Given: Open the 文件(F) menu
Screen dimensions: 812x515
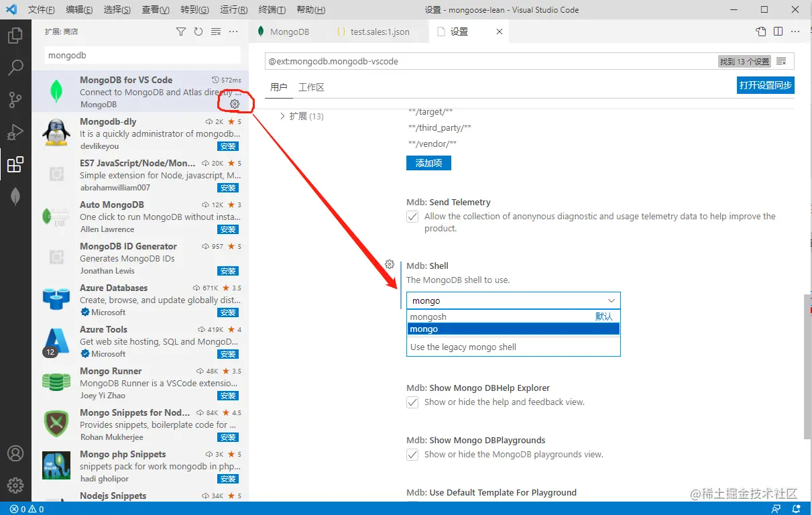Looking at the screenshot, I should 41,10.
